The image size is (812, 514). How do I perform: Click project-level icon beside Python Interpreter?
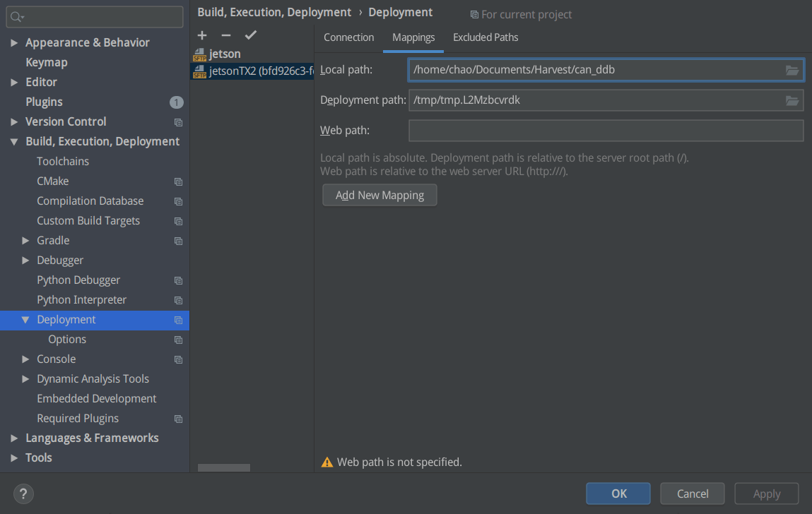(x=178, y=300)
